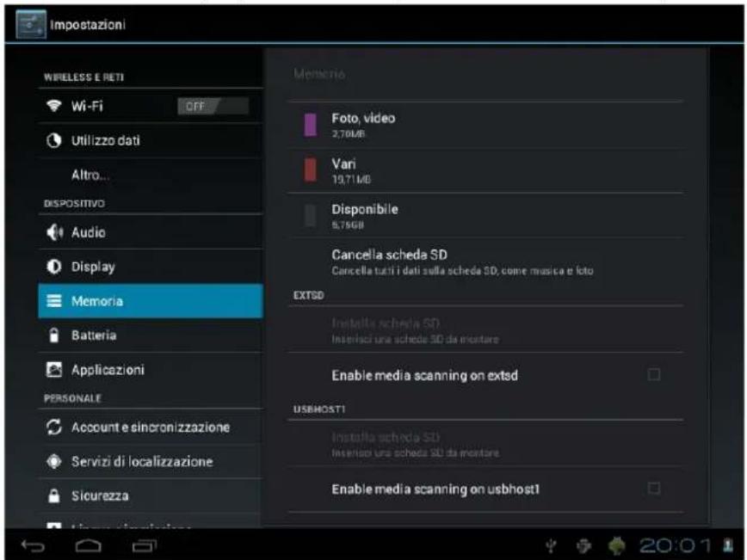Tap the USBHOST1 section header
The height and width of the screenshot is (560, 747).
(x=318, y=409)
